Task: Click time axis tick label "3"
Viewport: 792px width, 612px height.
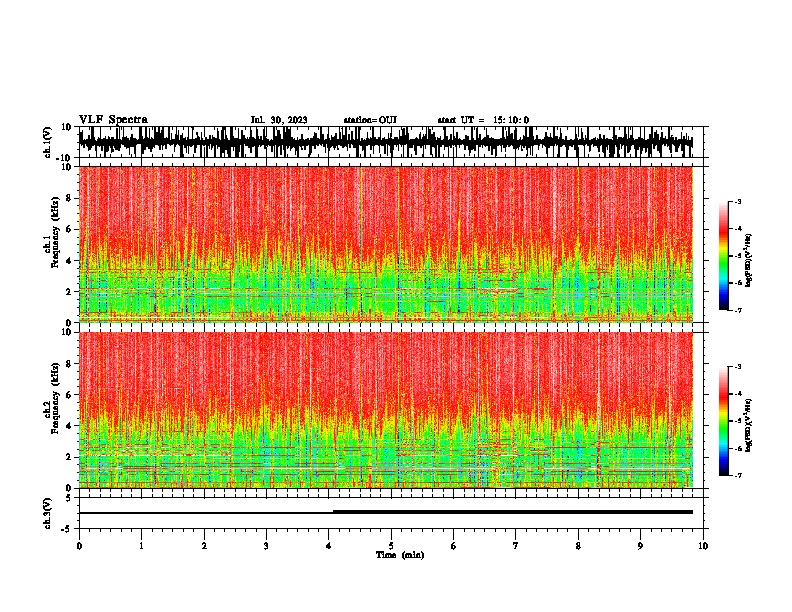Action: [266, 546]
